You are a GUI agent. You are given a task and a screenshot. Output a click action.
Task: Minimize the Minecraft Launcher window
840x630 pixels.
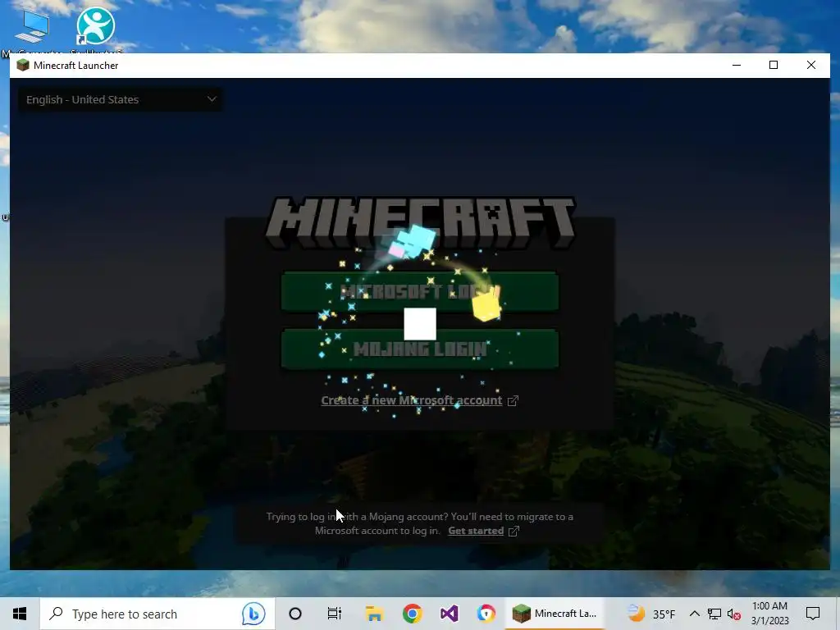coord(737,66)
